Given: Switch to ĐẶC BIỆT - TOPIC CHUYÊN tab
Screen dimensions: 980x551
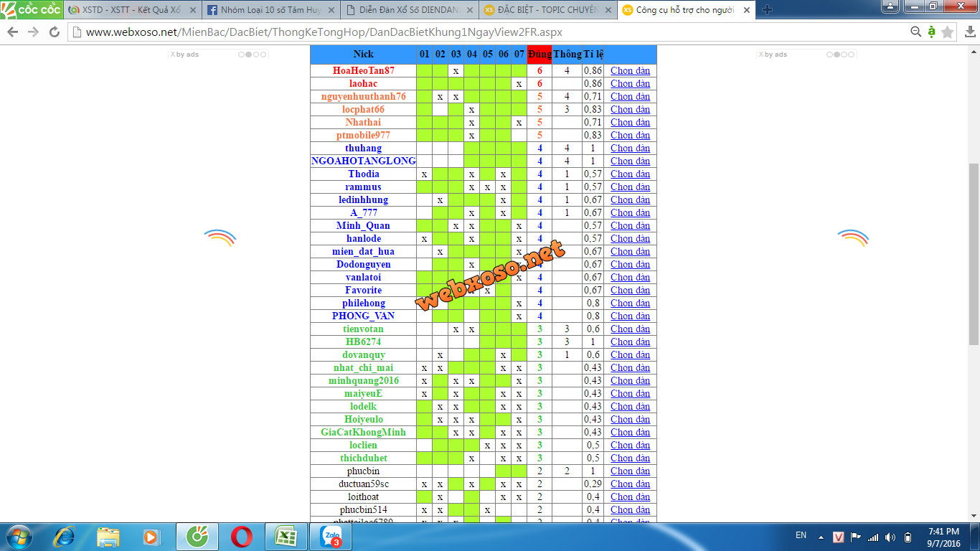Looking at the screenshot, I should (x=547, y=10).
